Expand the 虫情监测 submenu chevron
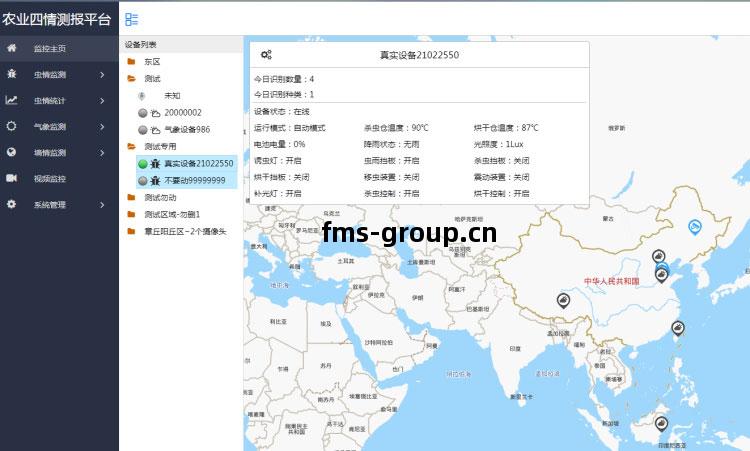 tap(102, 74)
